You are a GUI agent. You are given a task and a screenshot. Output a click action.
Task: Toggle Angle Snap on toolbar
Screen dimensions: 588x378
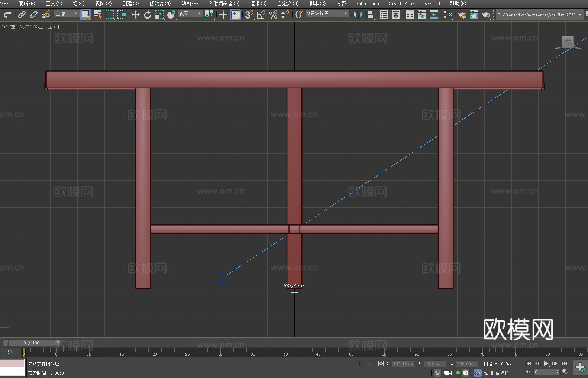coord(261,14)
